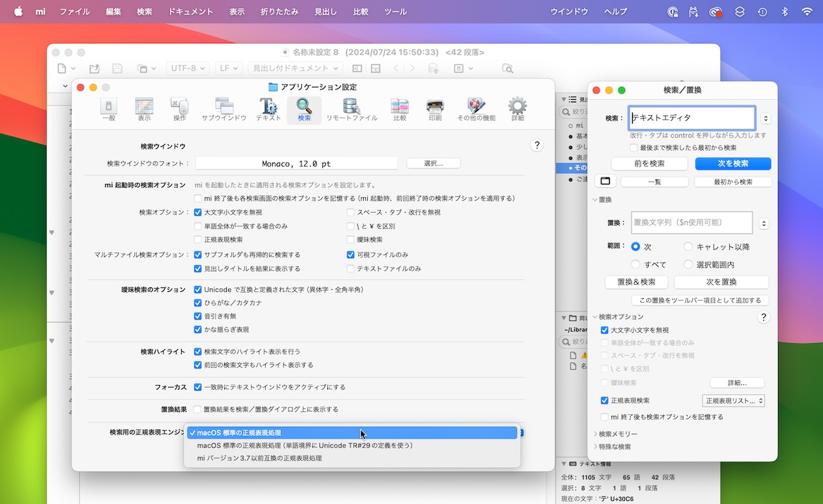The width and height of the screenshot is (823, 504).
Task: Click the split view icon in editor toolbar
Action: point(357,68)
